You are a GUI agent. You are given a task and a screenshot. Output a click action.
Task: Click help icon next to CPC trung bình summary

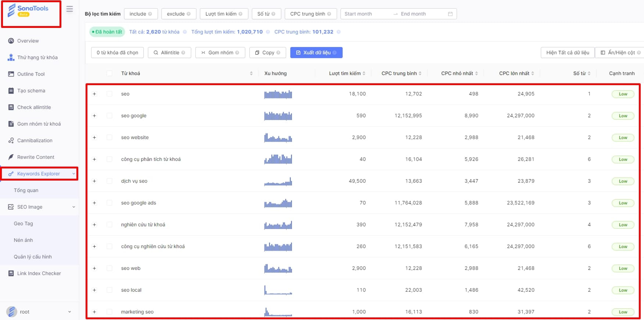338,32
